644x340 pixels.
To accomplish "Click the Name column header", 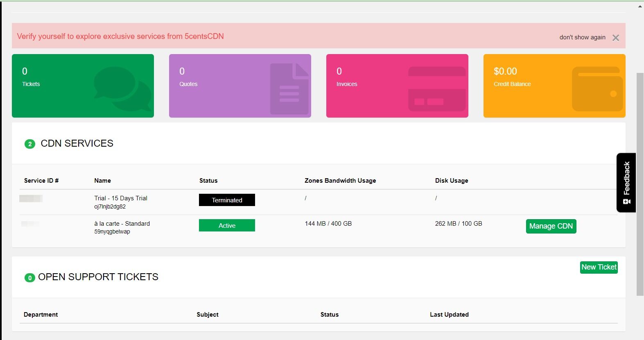I will (x=102, y=180).
